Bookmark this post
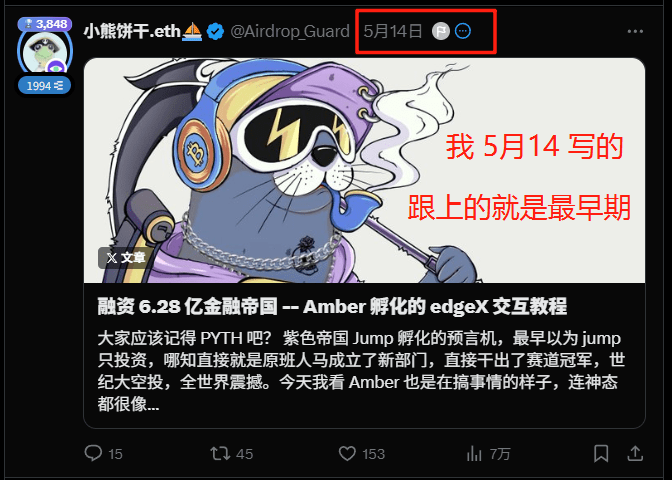 click(601, 453)
